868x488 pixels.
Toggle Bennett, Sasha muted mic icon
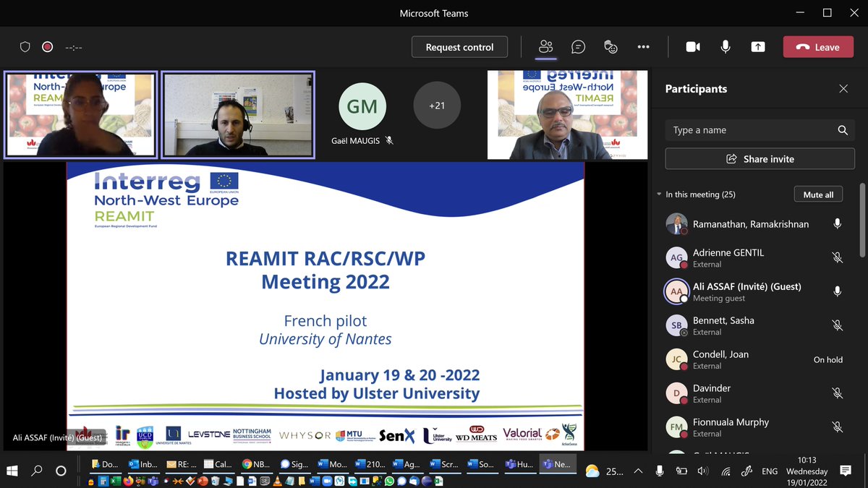coord(837,325)
